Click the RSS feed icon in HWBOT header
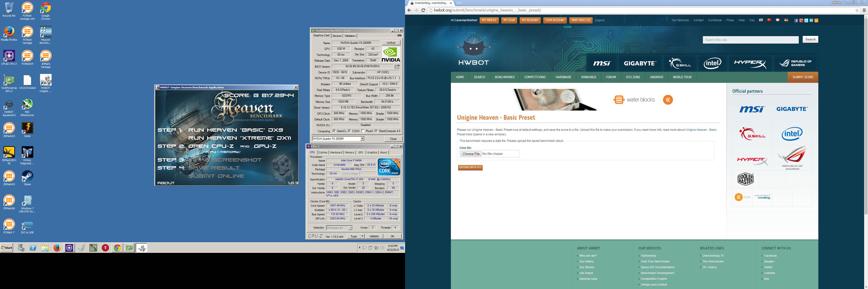This screenshot has height=289, width=868. click(816, 20)
